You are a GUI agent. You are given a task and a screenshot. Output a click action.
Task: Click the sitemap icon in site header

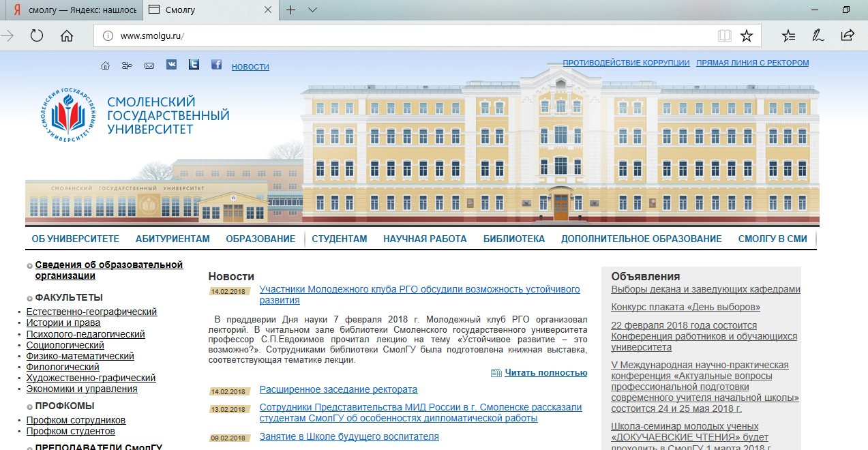point(127,65)
